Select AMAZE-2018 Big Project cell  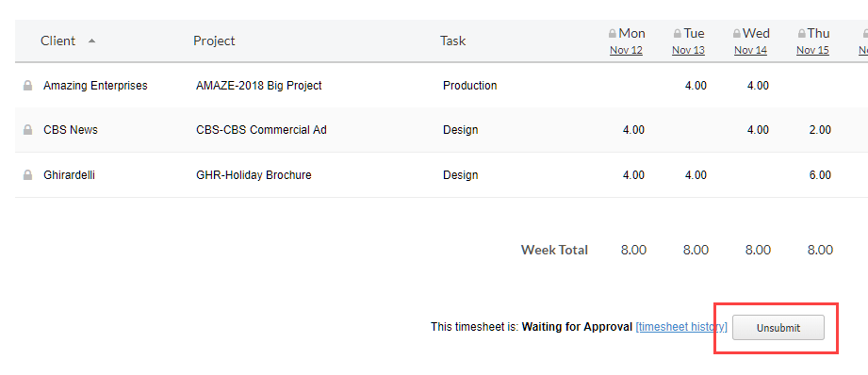click(x=258, y=86)
